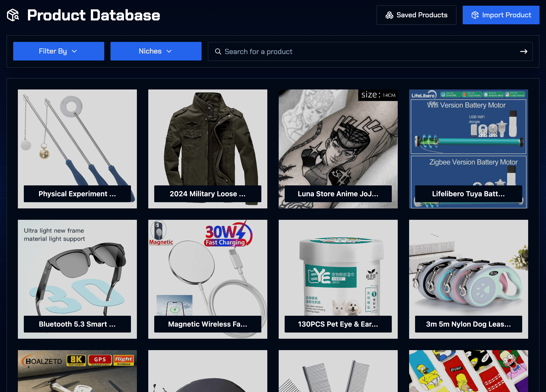Click the Magnetic Wireless Fa title label
This screenshot has width=546, height=392.
pyautogui.click(x=208, y=324)
